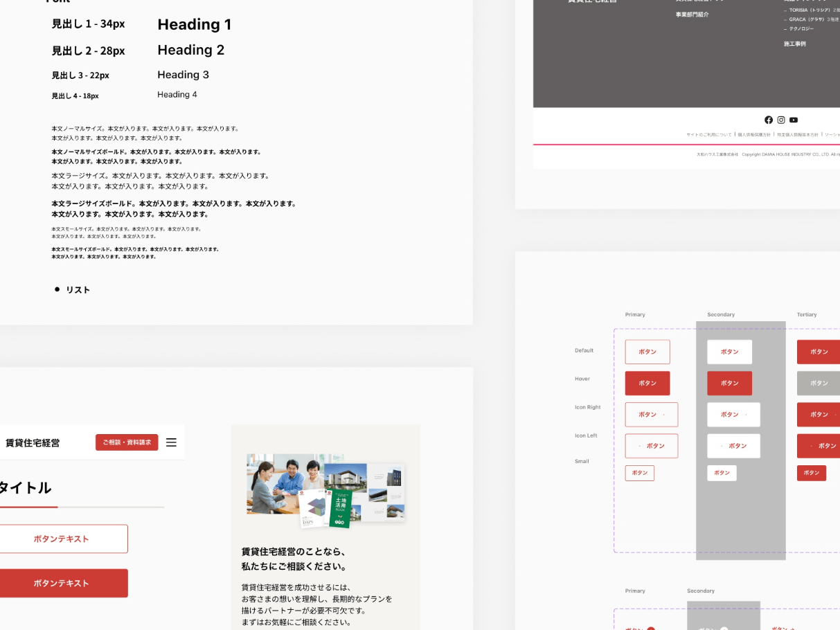
Task: Select the Secondary Hover red ボタン
Action: [x=729, y=383]
